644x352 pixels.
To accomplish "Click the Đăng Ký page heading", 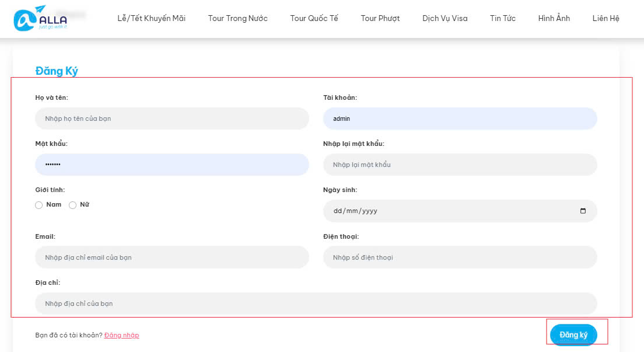I will [57, 71].
